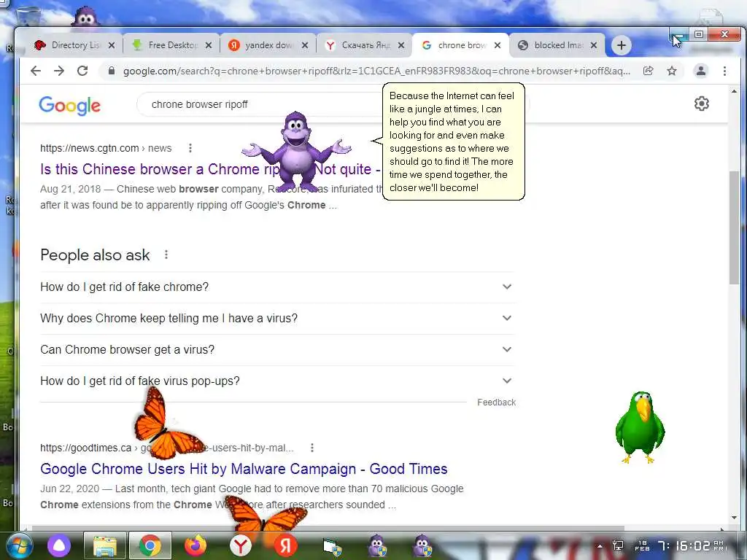The height and width of the screenshot is (560, 747).
Task: Open the Windows Start menu
Action: [20, 545]
